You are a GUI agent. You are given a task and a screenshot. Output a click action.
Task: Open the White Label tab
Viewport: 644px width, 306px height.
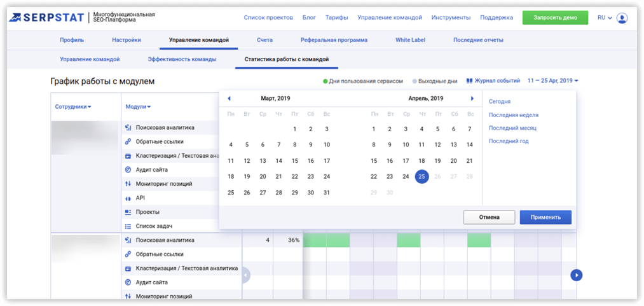click(x=410, y=40)
